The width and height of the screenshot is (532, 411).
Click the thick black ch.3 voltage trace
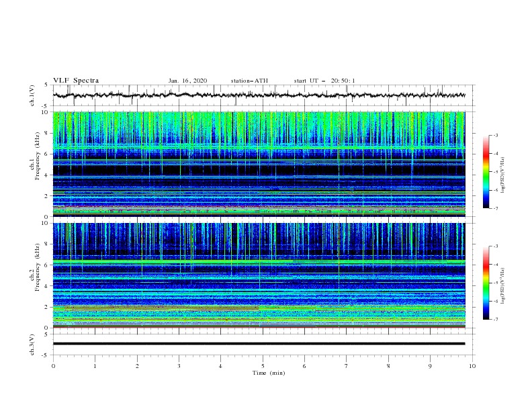[x=259, y=344]
